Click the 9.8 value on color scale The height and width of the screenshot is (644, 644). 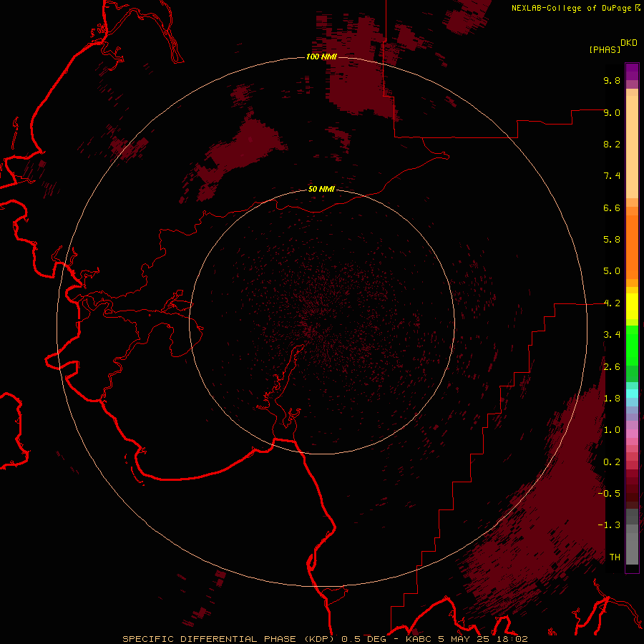click(612, 80)
